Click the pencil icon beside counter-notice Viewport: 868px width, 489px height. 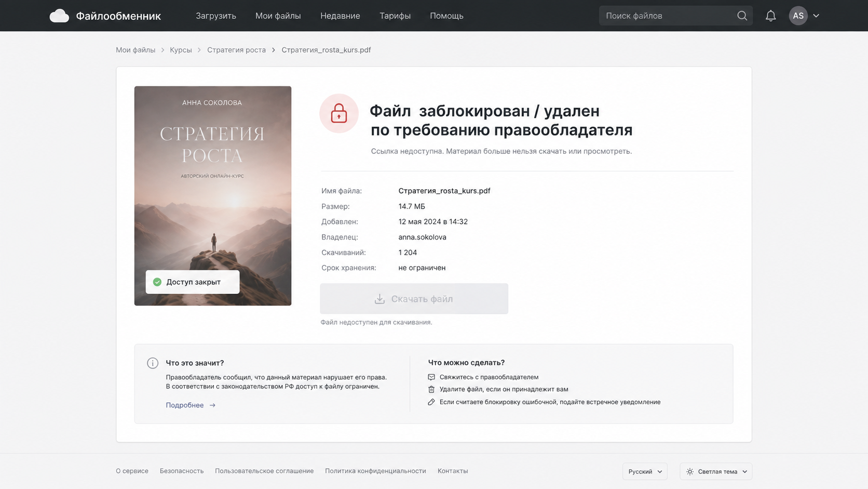click(431, 402)
